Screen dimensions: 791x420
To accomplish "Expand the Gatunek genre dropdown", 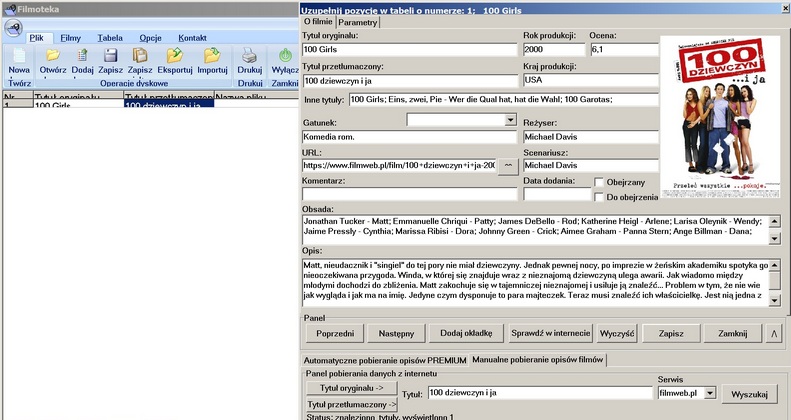I will pyautogui.click(x=510, y=121).
